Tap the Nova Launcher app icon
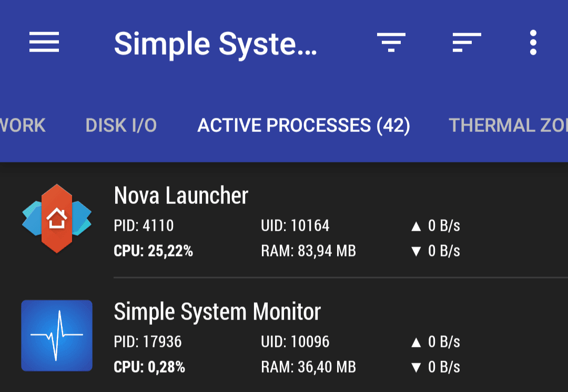The image size is (568, 392). coord(57,218)
